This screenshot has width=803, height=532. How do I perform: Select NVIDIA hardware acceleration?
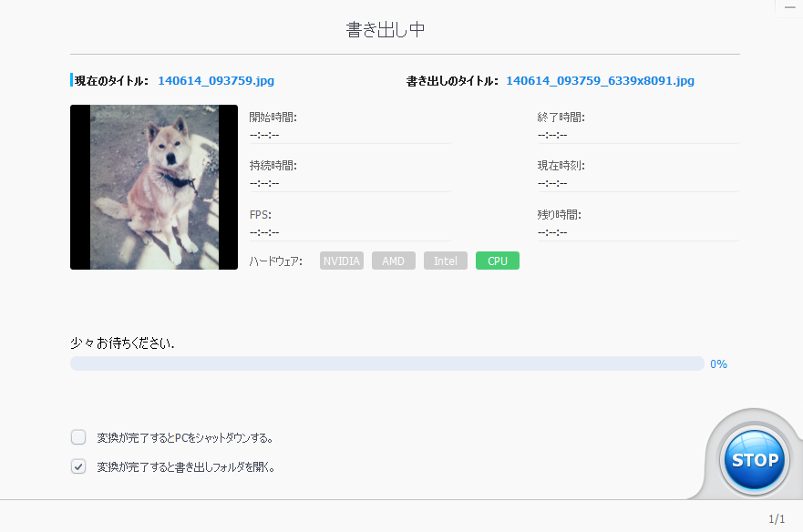tap(342, 261)
